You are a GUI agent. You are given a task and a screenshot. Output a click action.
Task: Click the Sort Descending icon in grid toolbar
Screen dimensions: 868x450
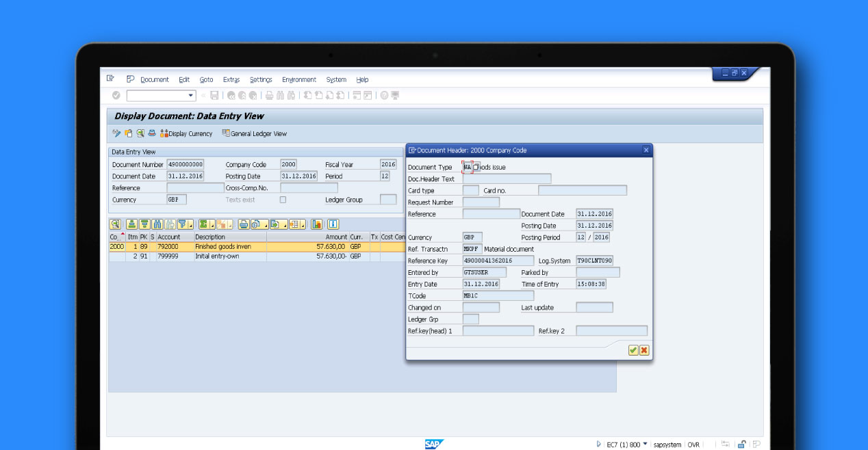point(144,224)
